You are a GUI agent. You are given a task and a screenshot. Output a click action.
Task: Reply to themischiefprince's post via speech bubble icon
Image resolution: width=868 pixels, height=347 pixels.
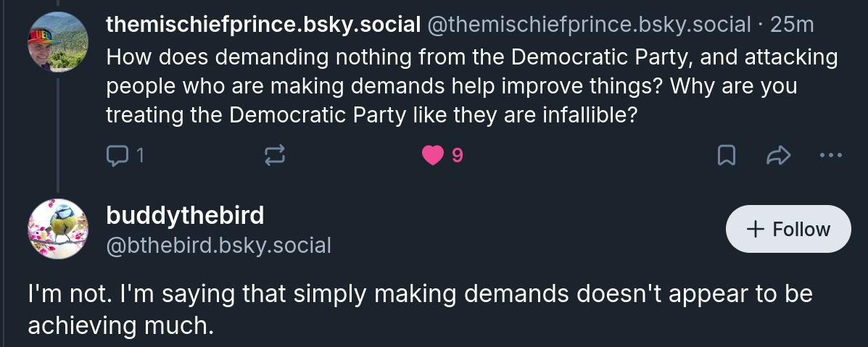(x=117, y=155)
